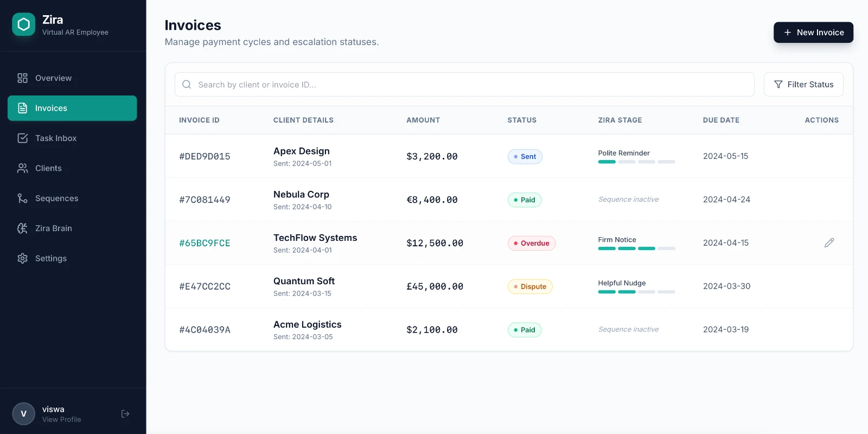Click View Profile link
The image size is (868, 434).
pos(61,419)
